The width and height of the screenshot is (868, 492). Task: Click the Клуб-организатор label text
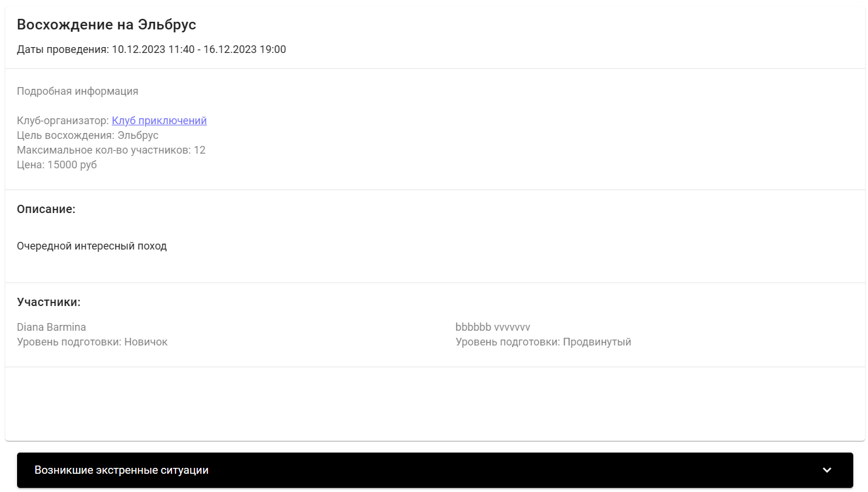[63, 121]
